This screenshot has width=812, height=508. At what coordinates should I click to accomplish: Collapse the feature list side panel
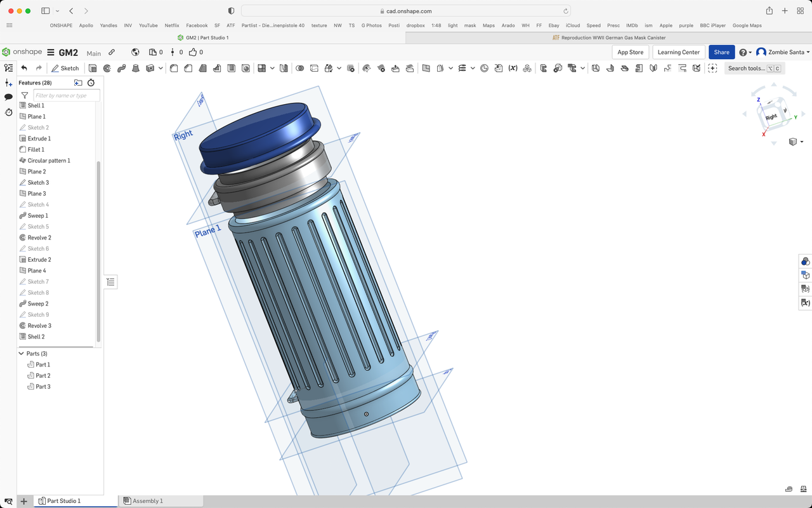pyautogui.click(x=111, y=281)
